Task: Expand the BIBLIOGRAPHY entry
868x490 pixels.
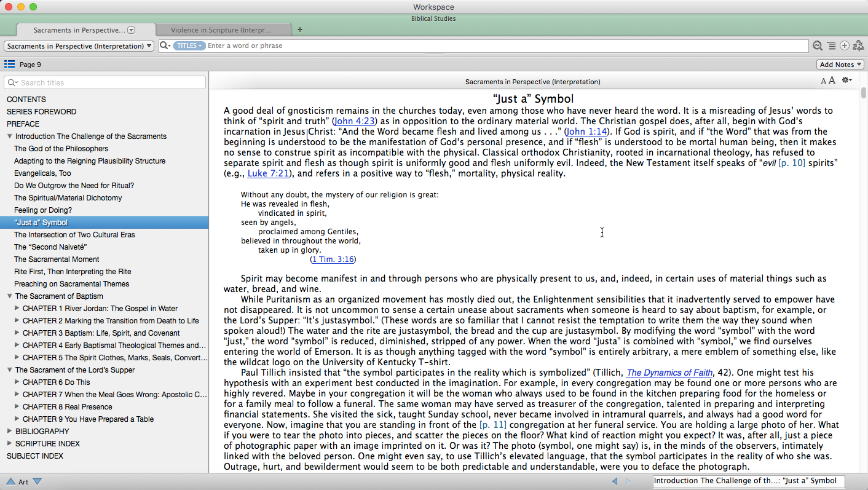Action: tap(10, 432)
